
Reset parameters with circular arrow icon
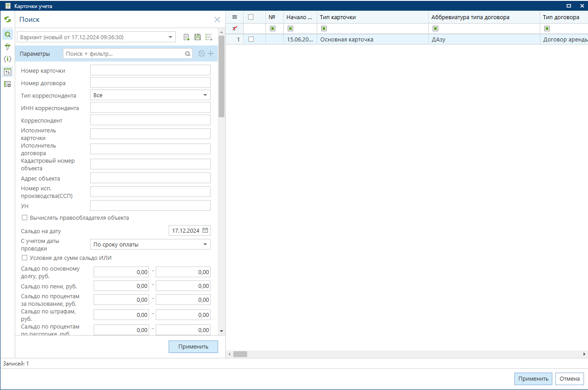(x=202, y=54)
